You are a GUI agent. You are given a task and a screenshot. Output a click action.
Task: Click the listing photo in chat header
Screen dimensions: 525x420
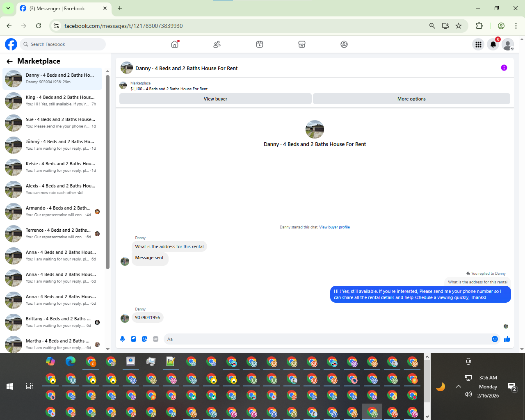click(127, 68)
